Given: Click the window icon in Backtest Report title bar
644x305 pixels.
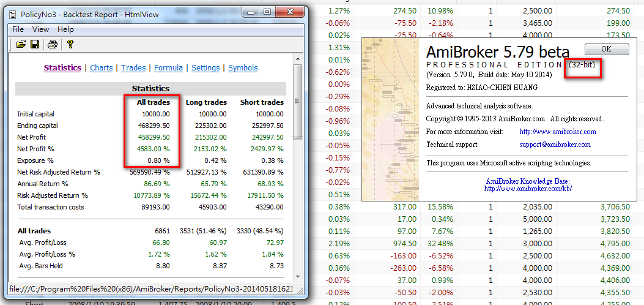Looking at the screenshot, I should tap(13, 14).
